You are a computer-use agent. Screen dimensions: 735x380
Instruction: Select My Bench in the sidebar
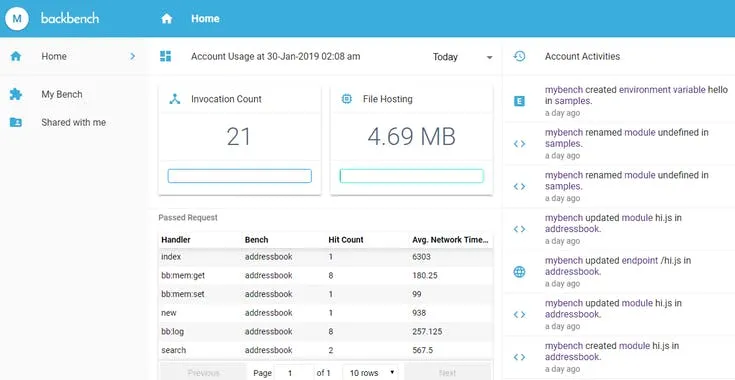pos(62,94)
